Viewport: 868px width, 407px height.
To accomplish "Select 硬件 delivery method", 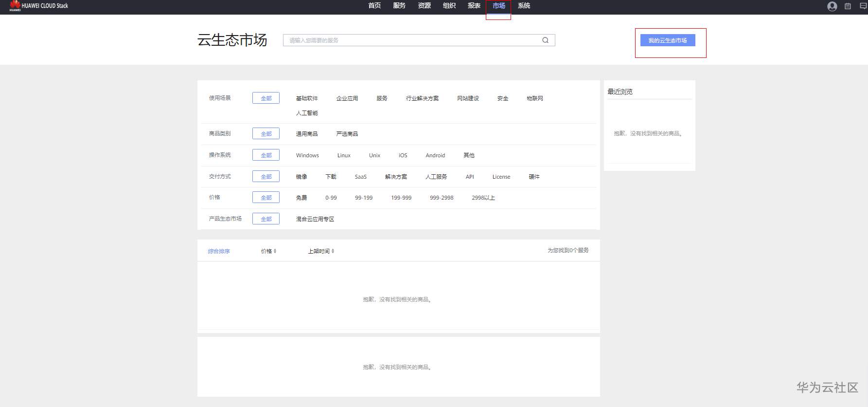I will pyautogui.click(x=534, y=177).
